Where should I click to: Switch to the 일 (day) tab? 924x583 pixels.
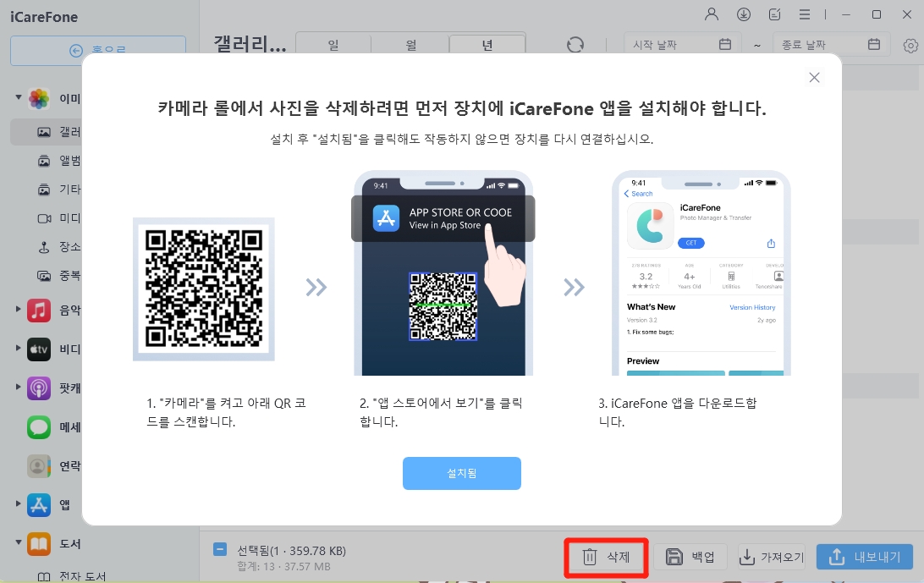click(x=333, y=43)
